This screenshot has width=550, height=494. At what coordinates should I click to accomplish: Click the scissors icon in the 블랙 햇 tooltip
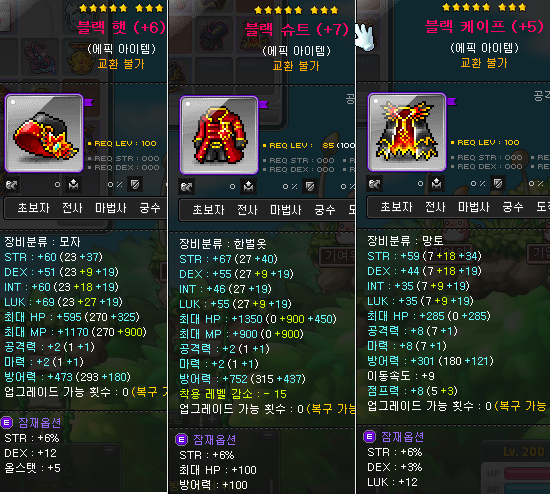tap(12, 185)
